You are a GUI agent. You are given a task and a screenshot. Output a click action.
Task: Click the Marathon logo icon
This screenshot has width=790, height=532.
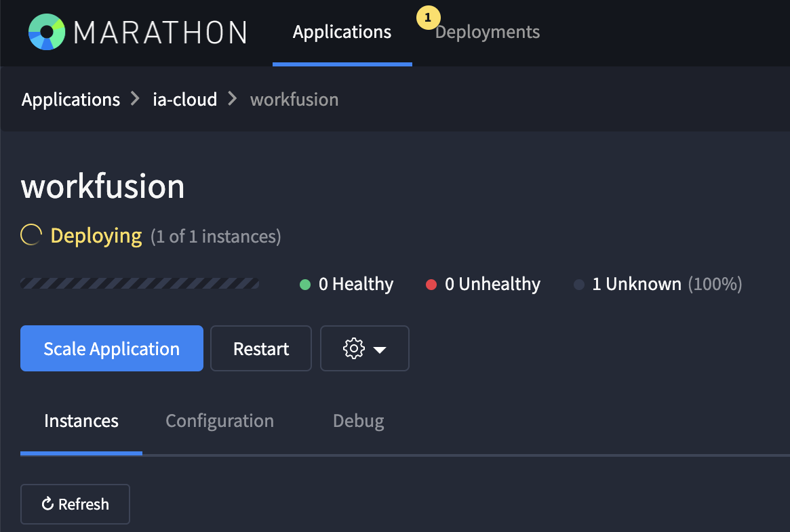click(x=47, y=32)
